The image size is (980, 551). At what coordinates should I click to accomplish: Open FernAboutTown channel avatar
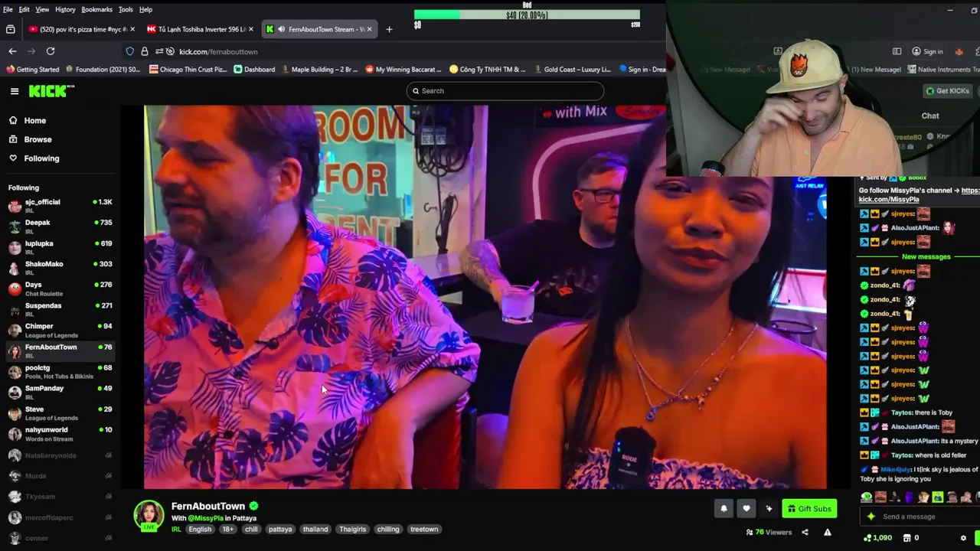[x=149, y=516]
